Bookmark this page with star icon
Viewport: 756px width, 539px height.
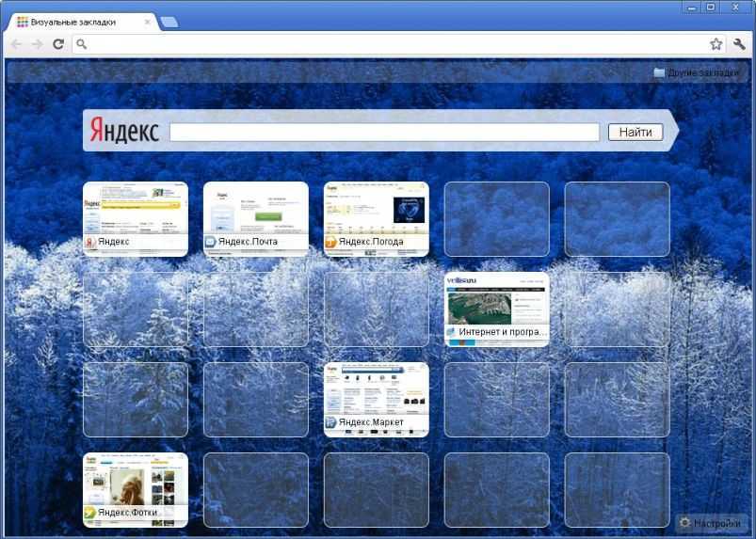(x=716, y=44)
